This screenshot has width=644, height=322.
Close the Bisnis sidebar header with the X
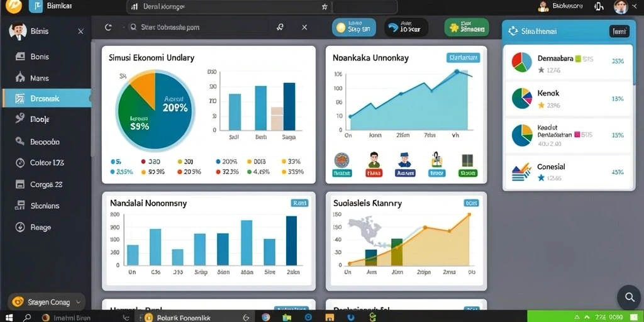tap(81, 31)
